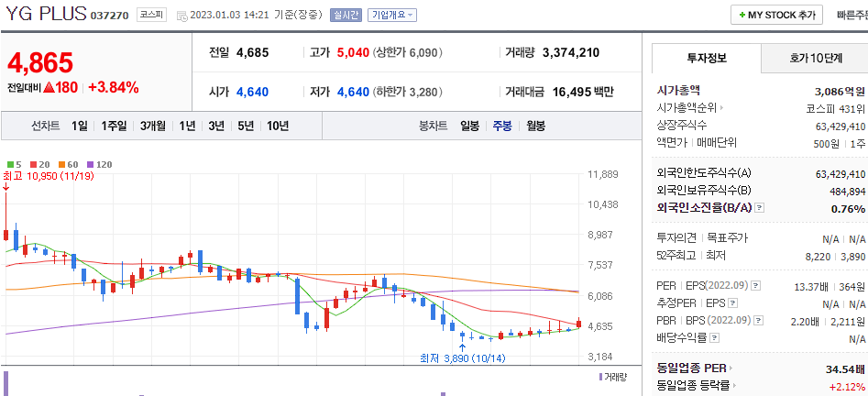The width and height of the screenshot is (868, 396).
Task: Show the 주봉 candle chart
Action: 502,126
